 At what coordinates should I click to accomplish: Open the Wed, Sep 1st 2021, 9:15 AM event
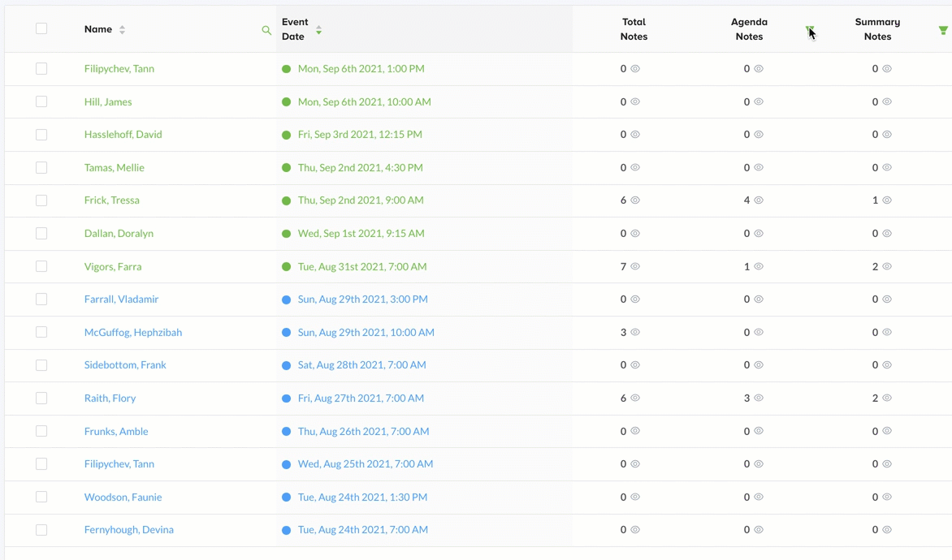coord(361,233)
